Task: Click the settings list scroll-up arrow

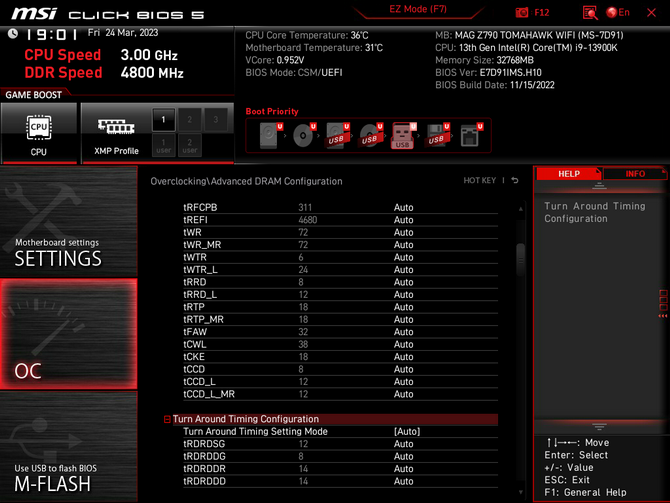Action: pyautogui.click(x=520, y=209)
